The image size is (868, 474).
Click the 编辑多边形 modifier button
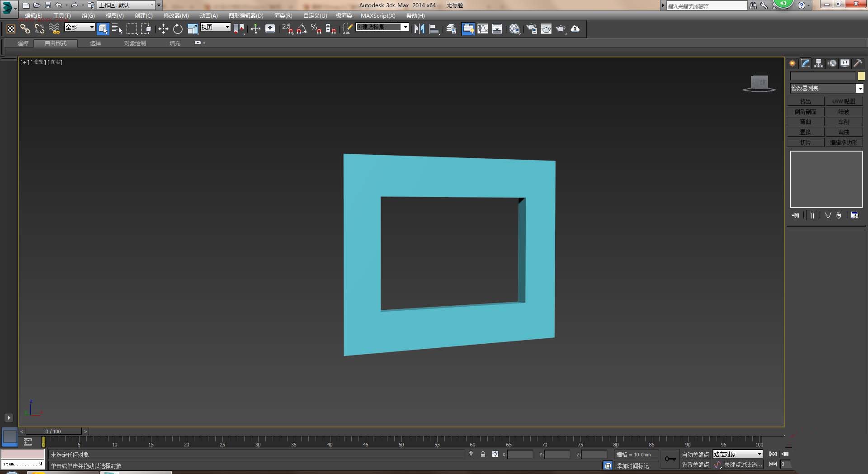[844, 142]
